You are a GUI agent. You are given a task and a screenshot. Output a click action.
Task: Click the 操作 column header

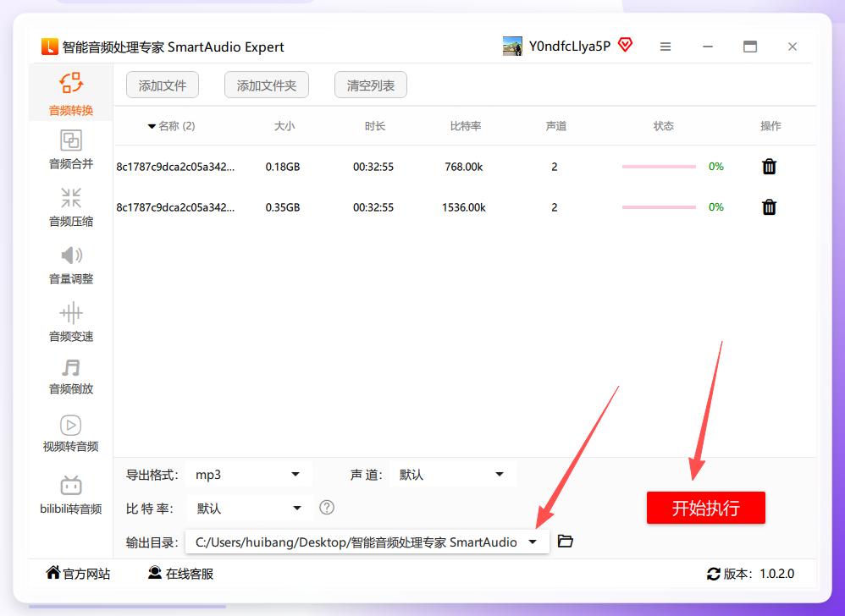tap(770, 126)
